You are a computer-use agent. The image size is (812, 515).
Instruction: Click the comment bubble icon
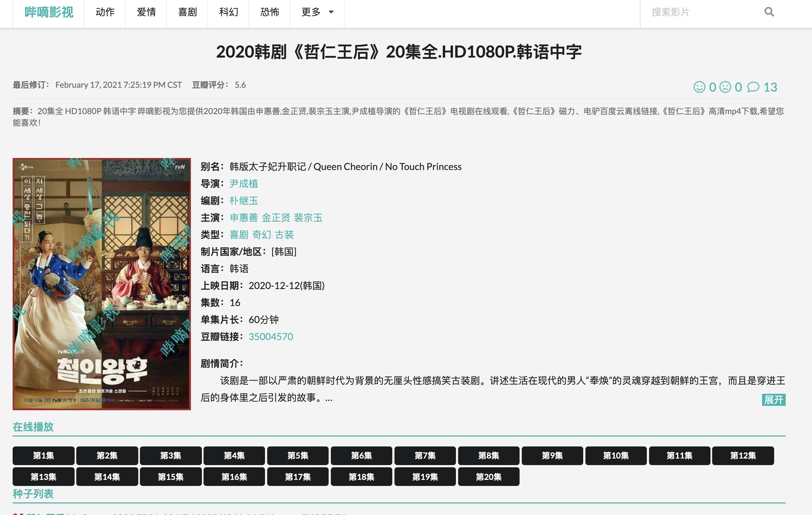753,87
